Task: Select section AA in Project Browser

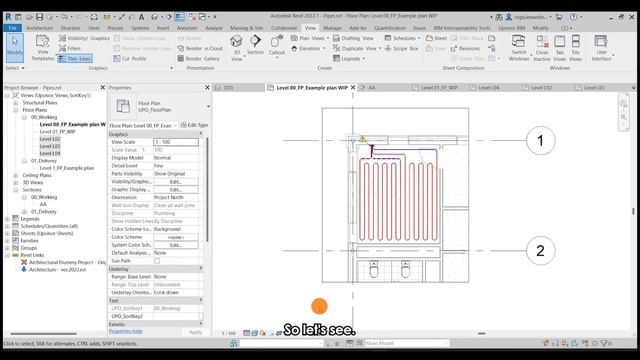Action: (x=43, y=204)
